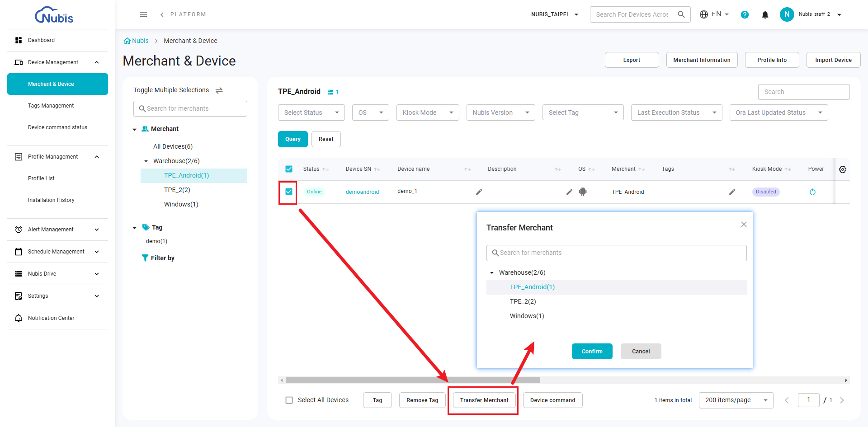Click the Import Device button

pyautogui.click(x=833, y=60)
